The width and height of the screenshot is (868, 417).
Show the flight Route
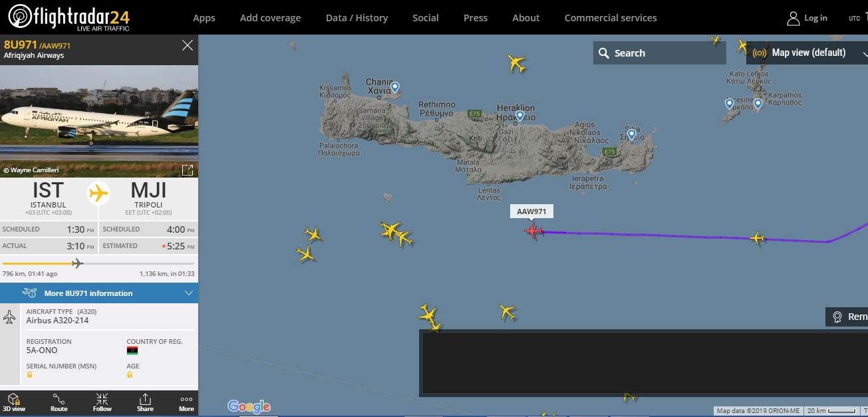(59, 402)
